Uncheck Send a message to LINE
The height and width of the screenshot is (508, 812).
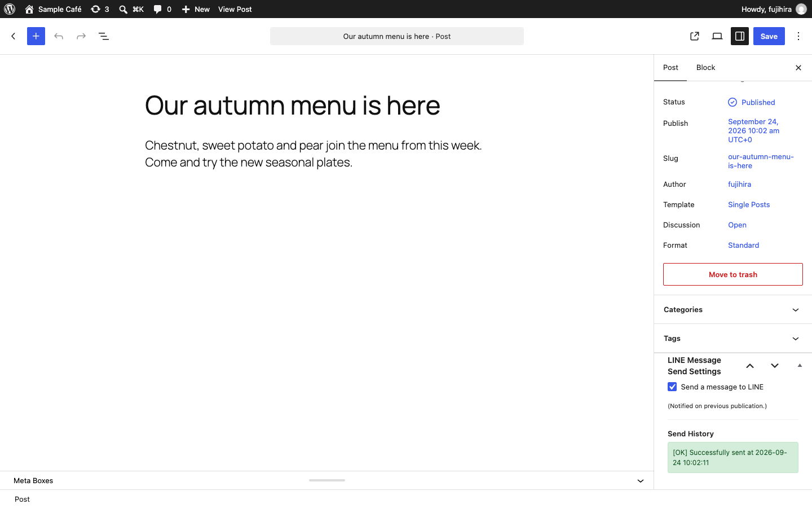[672, 387]
